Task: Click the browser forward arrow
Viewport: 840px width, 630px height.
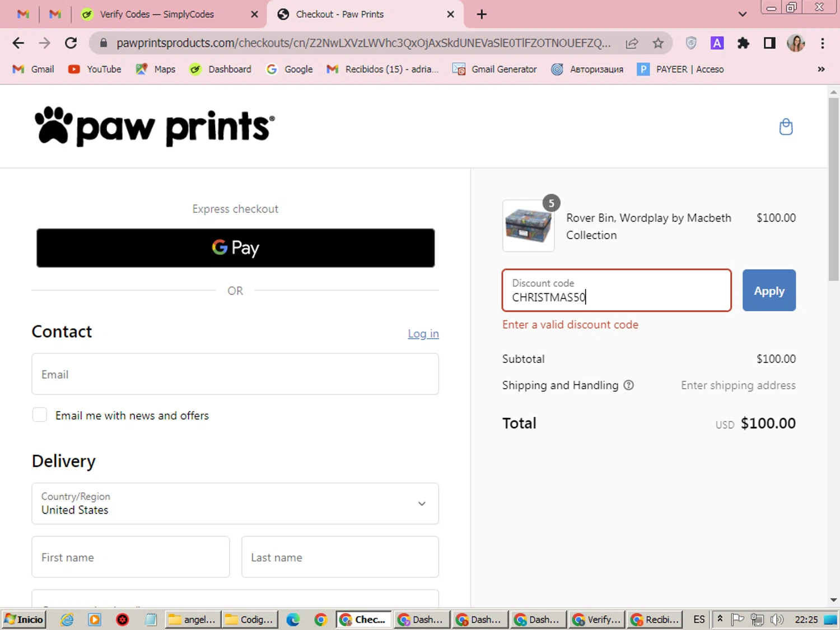Action: coord(45,43)
